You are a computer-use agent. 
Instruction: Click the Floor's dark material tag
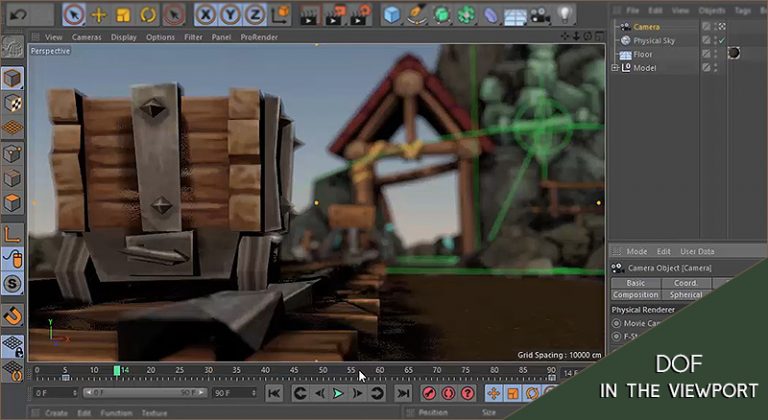click(734, 53)
